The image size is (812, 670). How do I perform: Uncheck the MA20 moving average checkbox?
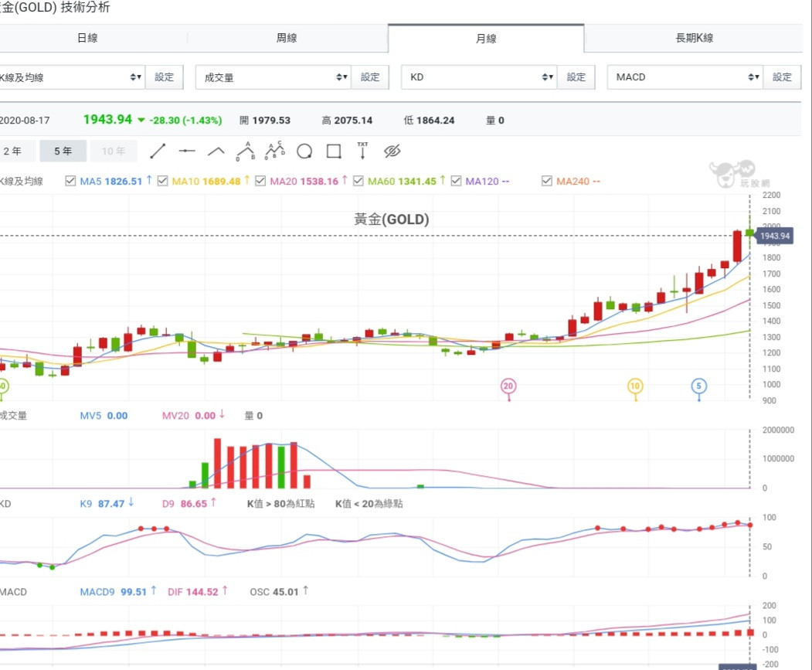tap(260, 181)
